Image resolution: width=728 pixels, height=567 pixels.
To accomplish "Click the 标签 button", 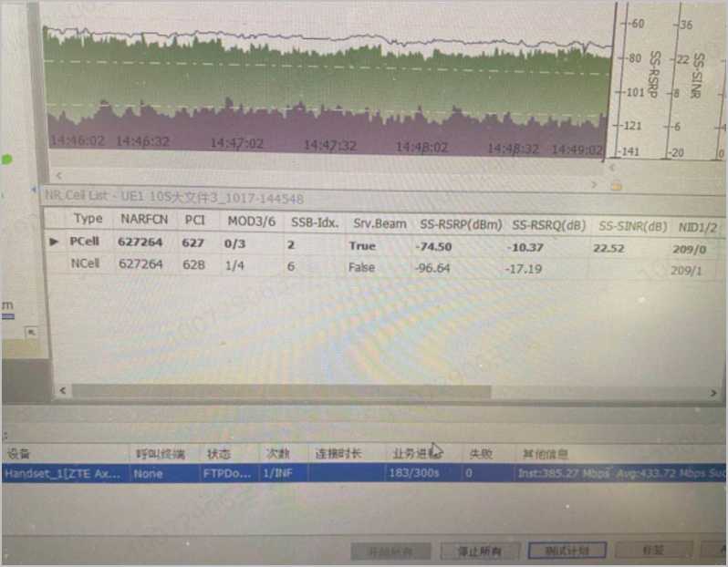I will 651,551.
